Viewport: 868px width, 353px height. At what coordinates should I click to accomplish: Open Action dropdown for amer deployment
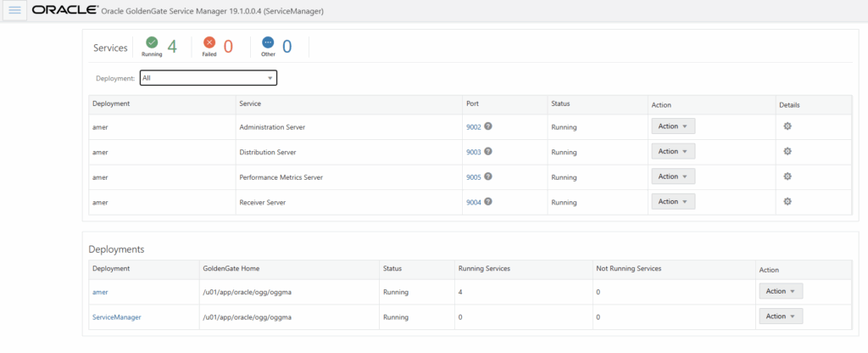coord(781,291)
